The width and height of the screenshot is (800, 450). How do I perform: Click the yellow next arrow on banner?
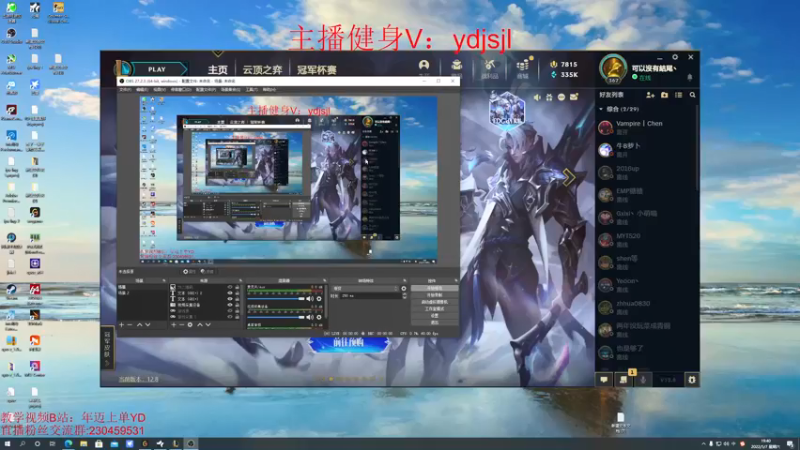[569, 177]
